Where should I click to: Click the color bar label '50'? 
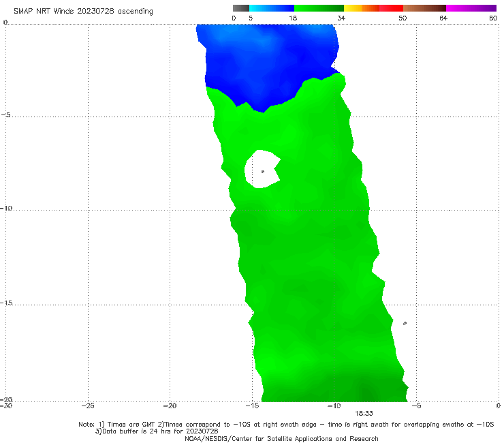tap(403, 18)
